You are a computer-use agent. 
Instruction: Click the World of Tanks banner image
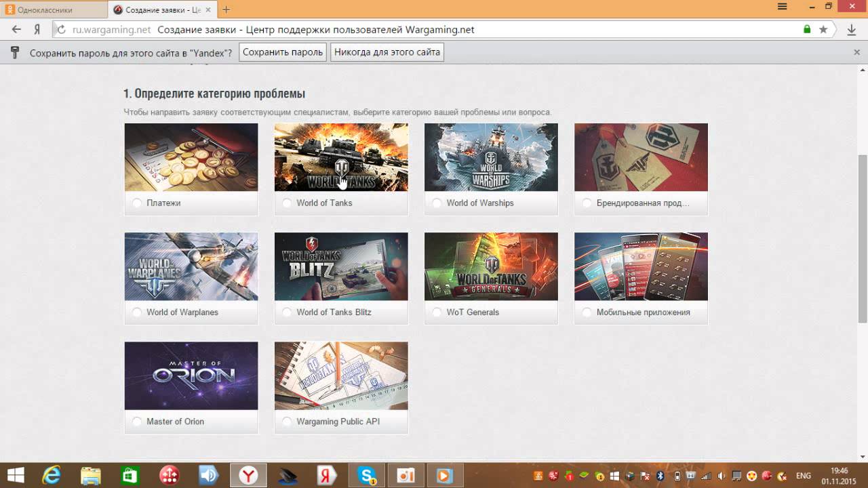click(341, 157)
